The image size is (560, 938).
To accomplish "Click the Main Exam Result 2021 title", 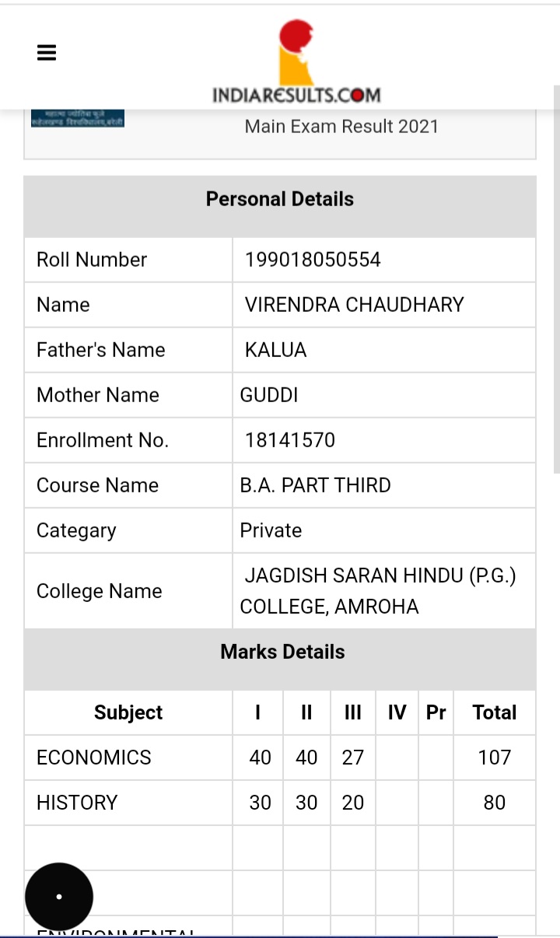I will coord(341,126).
